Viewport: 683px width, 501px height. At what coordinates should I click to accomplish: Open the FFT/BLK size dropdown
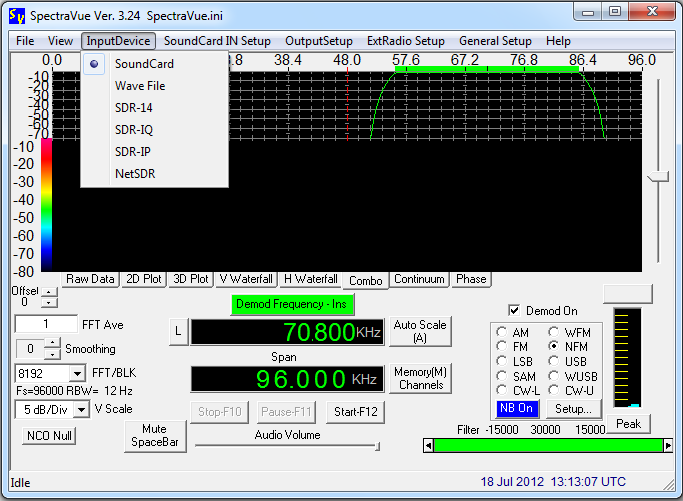pos(78,373)
